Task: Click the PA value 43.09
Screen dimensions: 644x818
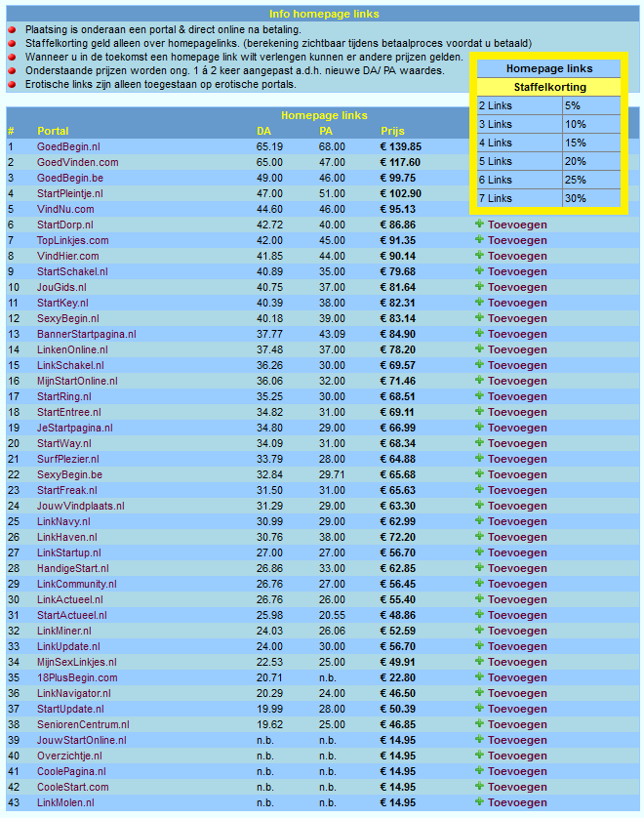Action: pos(332,334)
